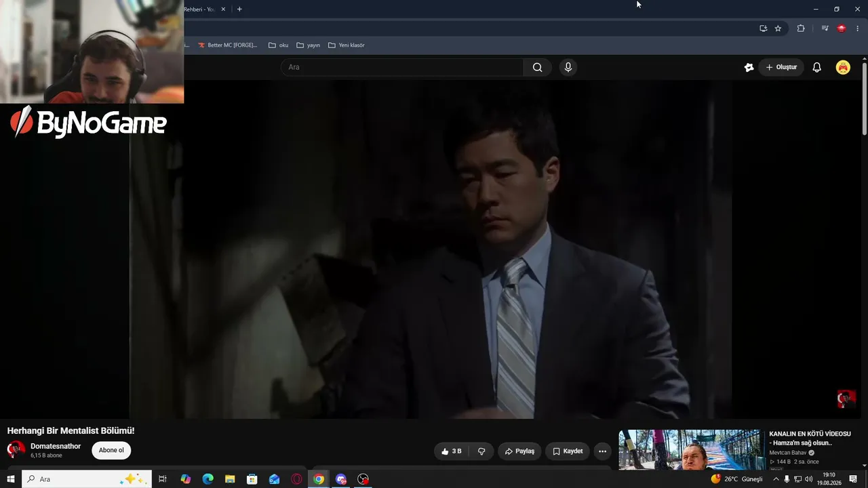Screen dimensions: 868x488
Task: Open the Windows Action Center notifications
Action: (x=853, y=479)
